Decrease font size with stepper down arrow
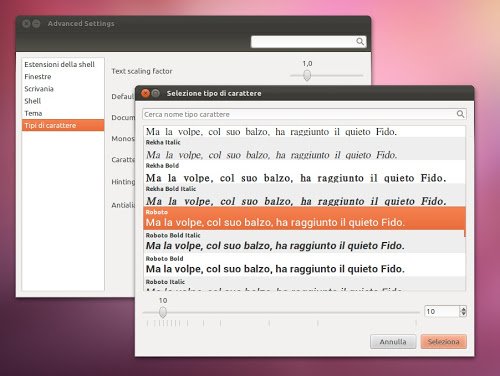The width and height of the screenshot is (500, 376). 463,314
